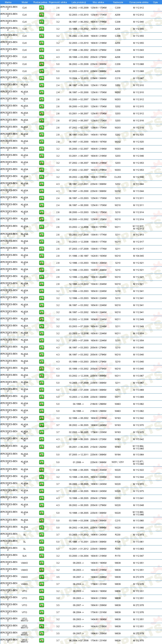
Task: Click fuel icon in the VIANO 3.7 row
Action: (41, 584)
